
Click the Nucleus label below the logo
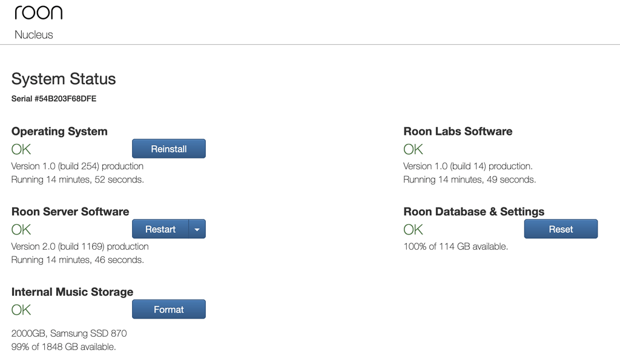[34, 34]
